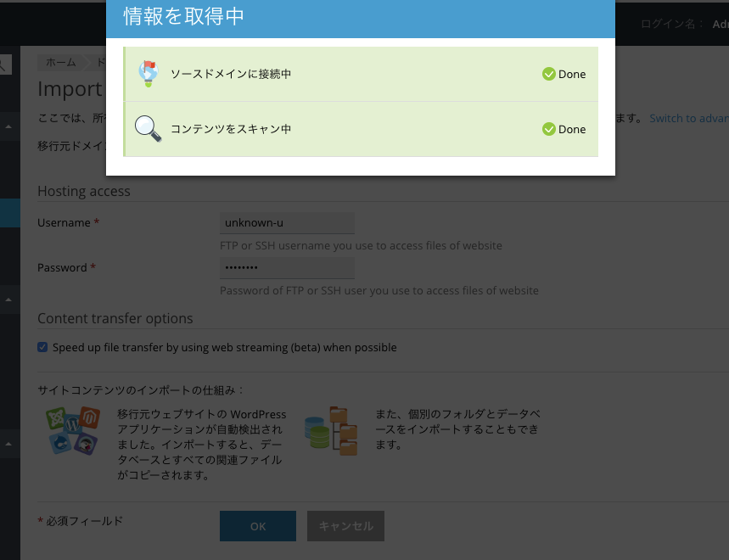Click green check next to first Done
Image resolution: width=729 pixels, height=560 pixels.
(x=548, y=74)
